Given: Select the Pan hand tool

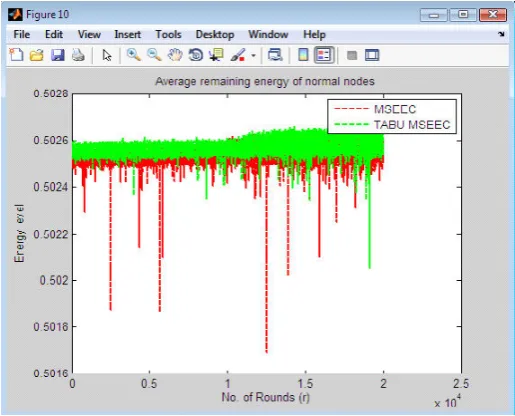Looking at the screenshot, I should tap(175, 55).
